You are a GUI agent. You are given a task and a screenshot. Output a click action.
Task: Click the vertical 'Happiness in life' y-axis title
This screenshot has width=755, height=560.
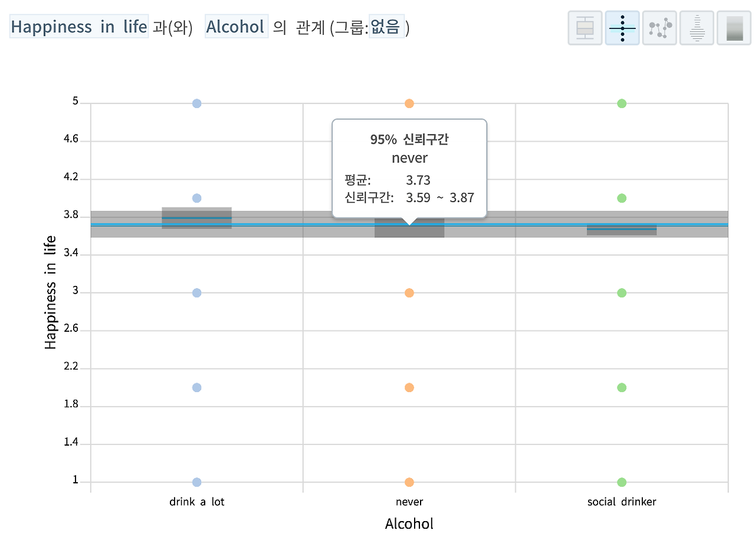pyautogui.click(x=51, y=292)
